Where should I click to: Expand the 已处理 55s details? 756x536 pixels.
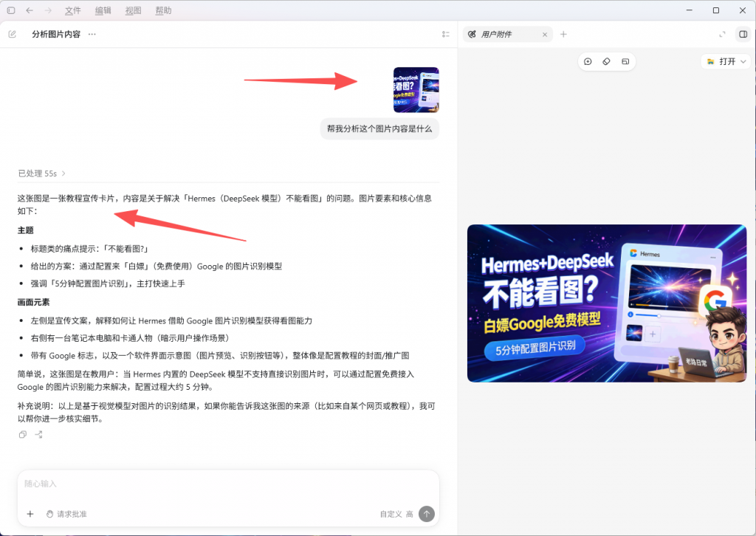coord(41,173)
